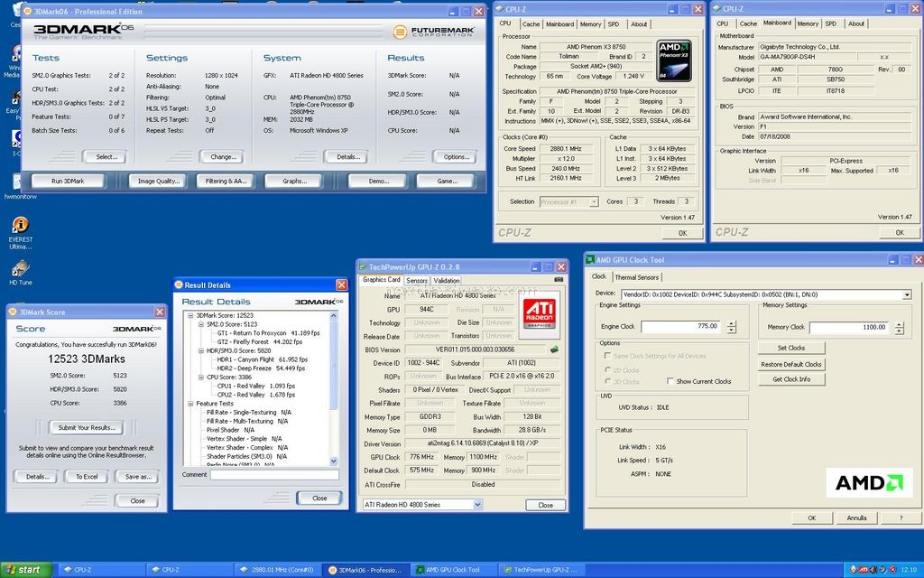Select the 2D Clocks radio button
This screenshot has height=578, width=924.
tap(607, 369)
